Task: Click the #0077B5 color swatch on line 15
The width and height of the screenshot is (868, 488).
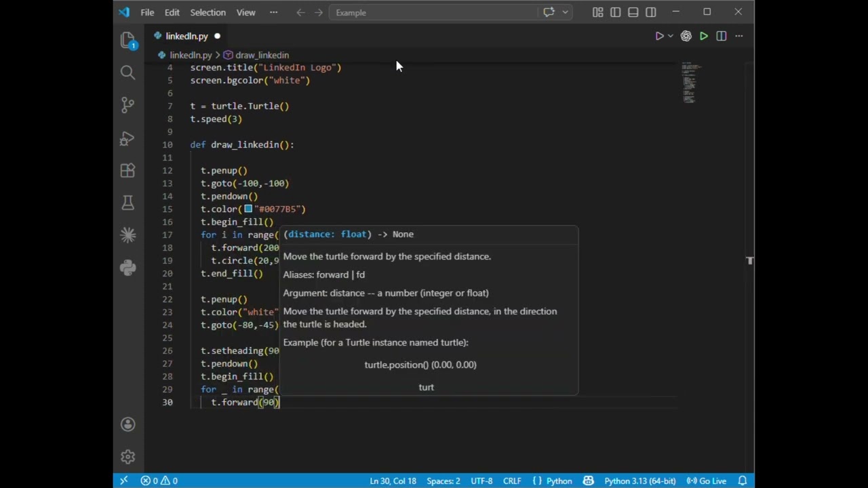Action: 248,209
